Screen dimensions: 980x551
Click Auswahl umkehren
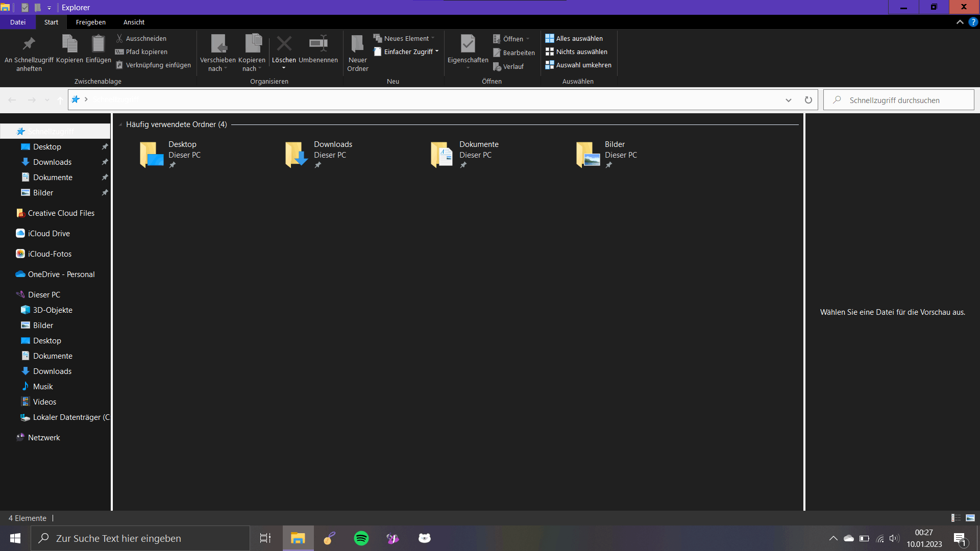coord(578,65)
